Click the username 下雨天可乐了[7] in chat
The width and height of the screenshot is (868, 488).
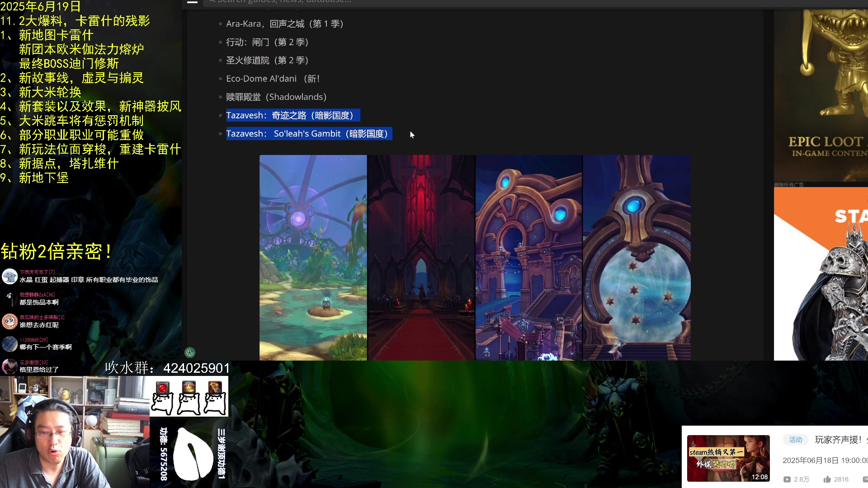pos(37,272)
